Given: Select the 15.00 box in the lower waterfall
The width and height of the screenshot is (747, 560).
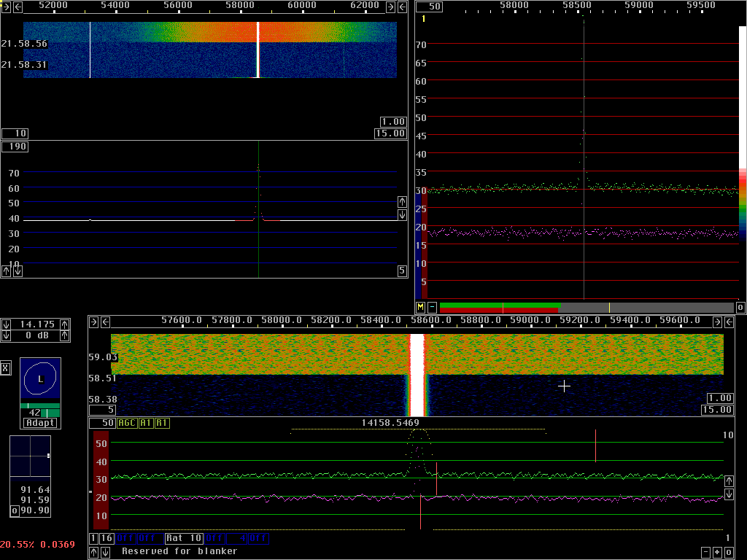Looking at the screenshot, I should pos(716,410).
